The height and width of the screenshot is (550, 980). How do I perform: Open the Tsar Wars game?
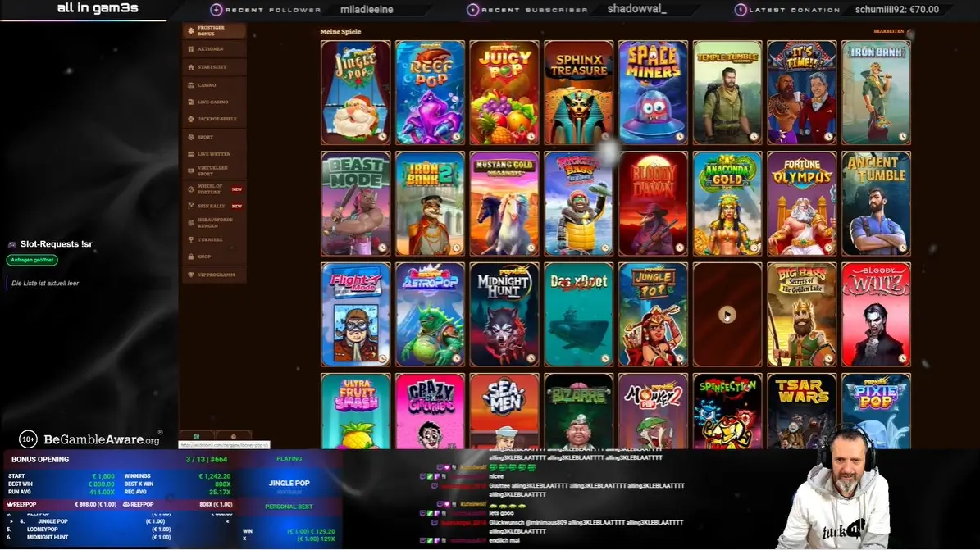click(802, 411)
